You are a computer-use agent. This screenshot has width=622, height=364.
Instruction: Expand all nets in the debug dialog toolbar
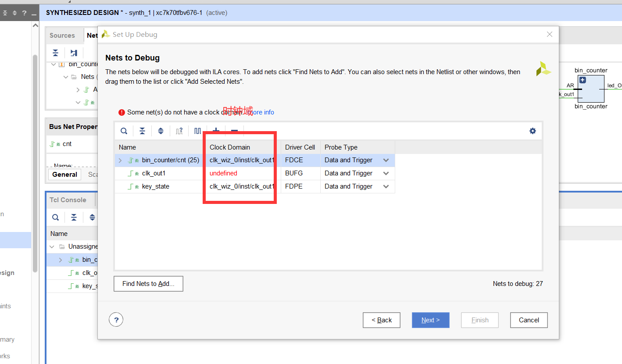[161, 131]
